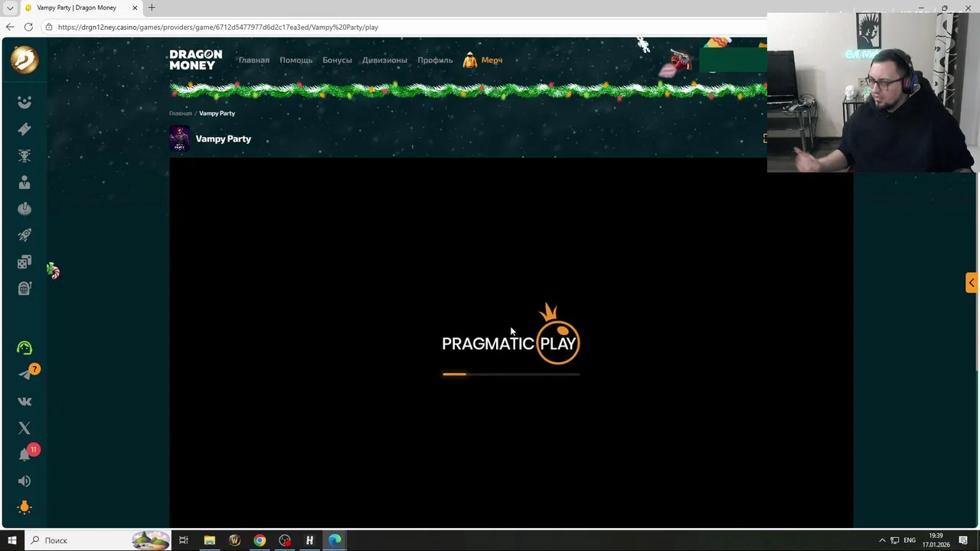Open the smiley face sidebar icon
The height and width of the screenshot is (551, 980).
point(24,103)
